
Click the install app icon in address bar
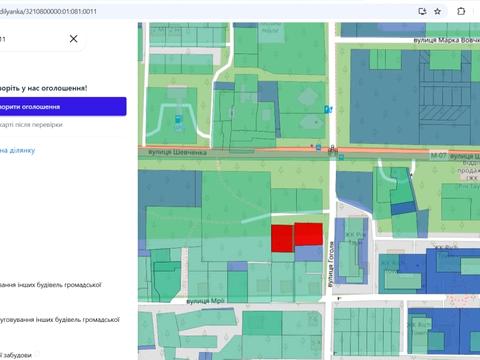[422, 11]
